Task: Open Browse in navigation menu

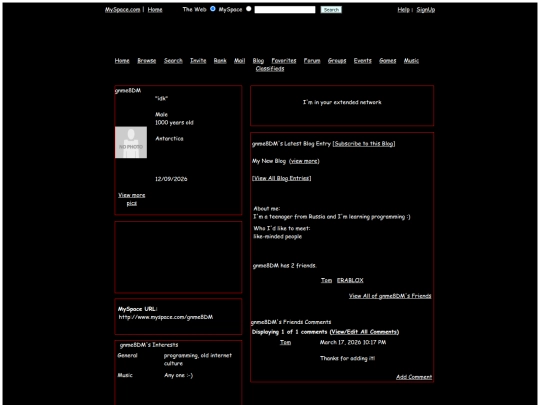Action: click(x=147, y=61)
